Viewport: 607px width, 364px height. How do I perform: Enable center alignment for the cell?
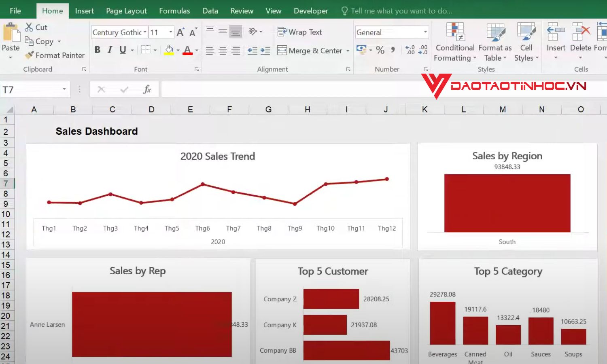pos(222,50)
